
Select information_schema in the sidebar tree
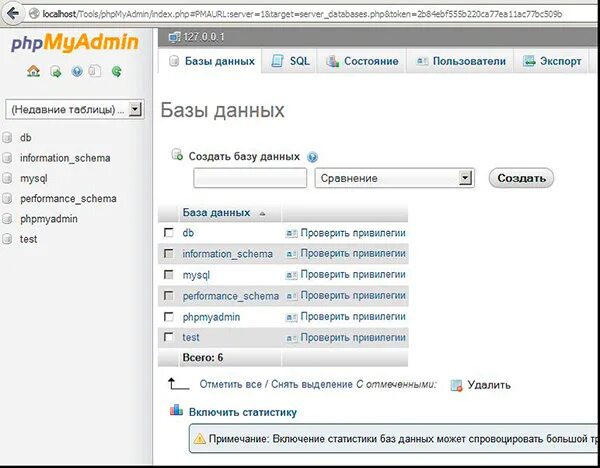(x=65, y=158)
